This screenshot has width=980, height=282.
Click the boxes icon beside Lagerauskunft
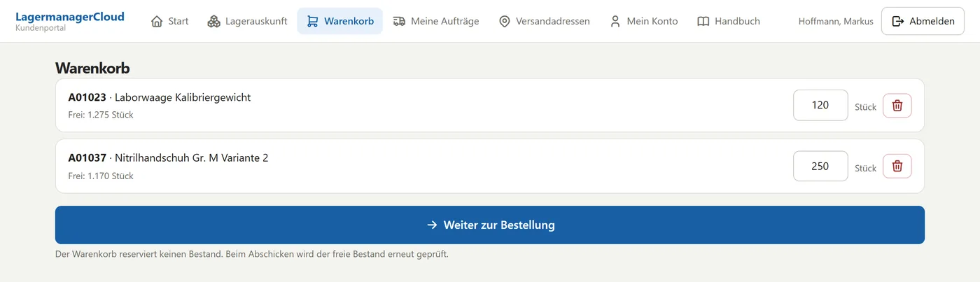coord(213,21)
